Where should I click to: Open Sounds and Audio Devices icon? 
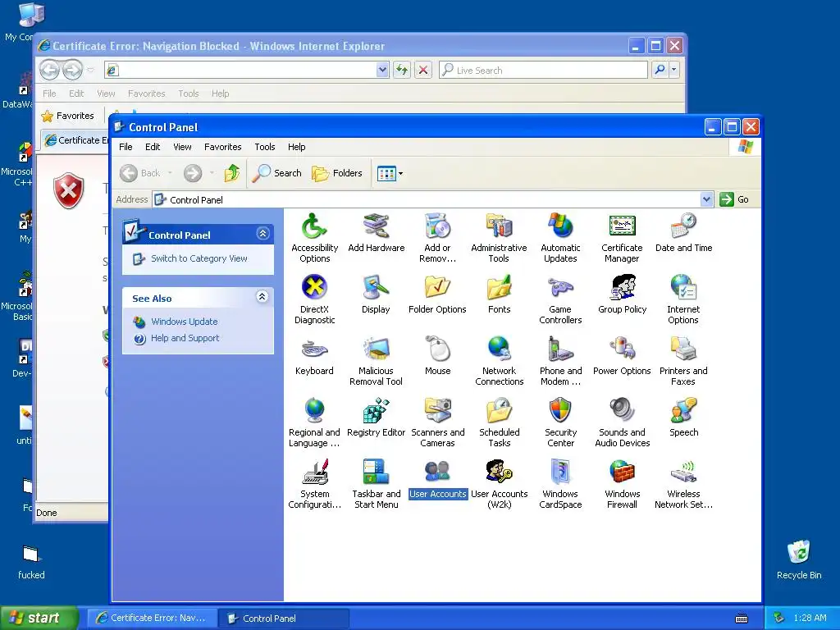pyautogui.click(x=622, y=422)
